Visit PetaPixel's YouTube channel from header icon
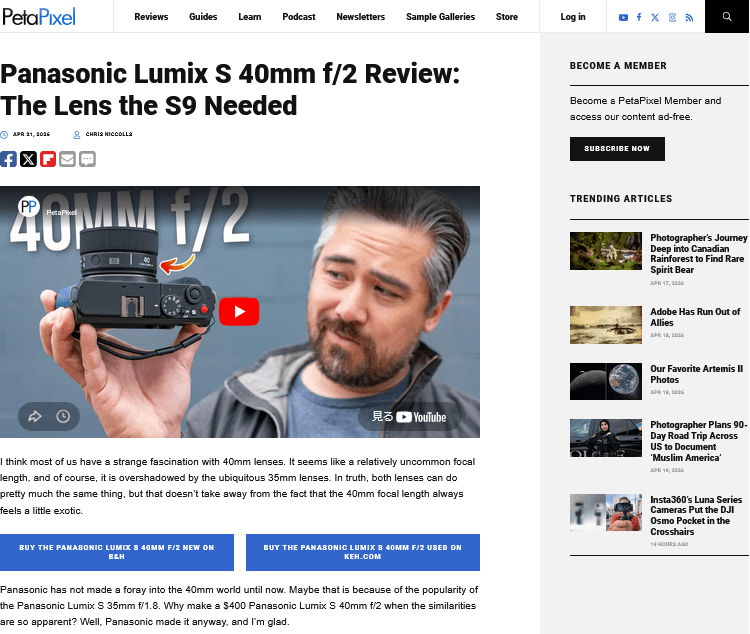The image size is (750, 634). pyautogui.click(x=623, y=17)
